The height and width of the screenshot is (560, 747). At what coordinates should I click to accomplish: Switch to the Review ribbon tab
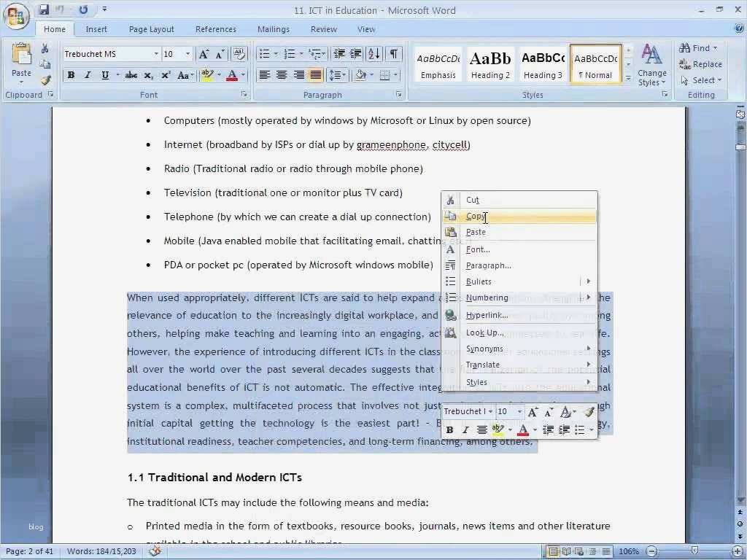(x=323, y=29)
